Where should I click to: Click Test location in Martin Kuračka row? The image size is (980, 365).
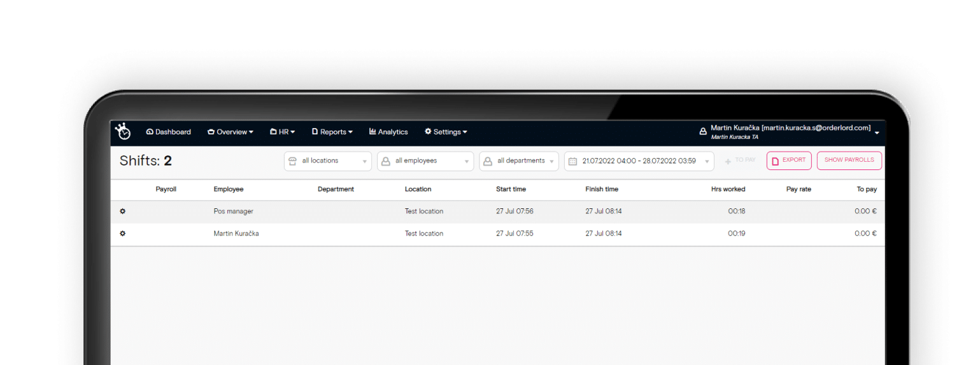pos(424,234)
